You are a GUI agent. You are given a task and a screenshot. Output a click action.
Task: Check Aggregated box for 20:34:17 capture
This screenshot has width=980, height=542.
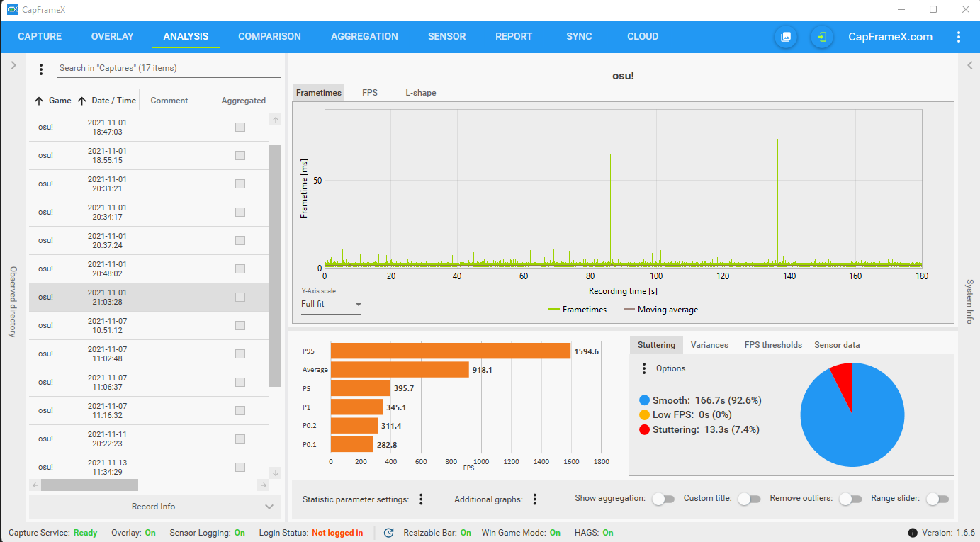240,212
